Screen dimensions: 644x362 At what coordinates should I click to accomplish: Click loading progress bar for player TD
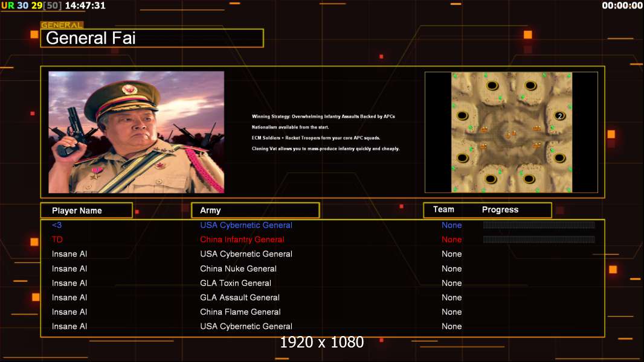(x=539, y=239)
